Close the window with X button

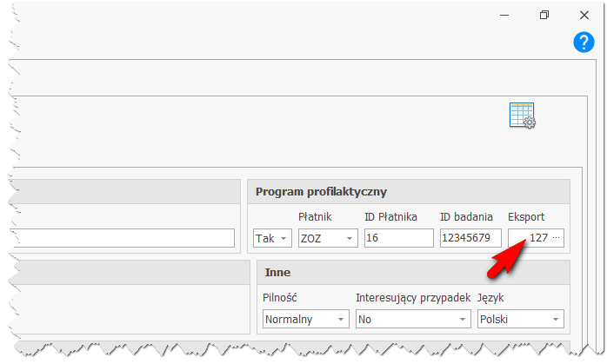pyautogui.click(x=584, y=15)
